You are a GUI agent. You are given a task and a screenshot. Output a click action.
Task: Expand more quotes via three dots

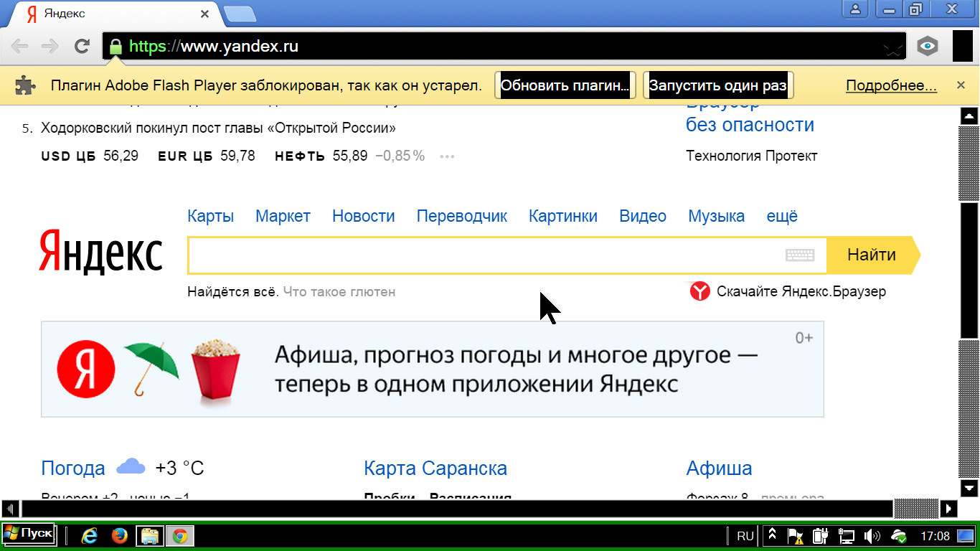(447, 156)
